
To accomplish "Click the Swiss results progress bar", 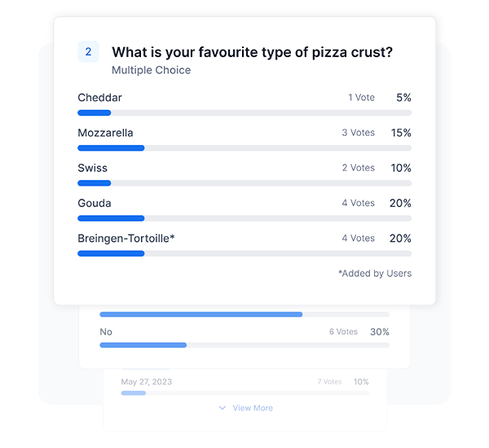I will (244, 183).
